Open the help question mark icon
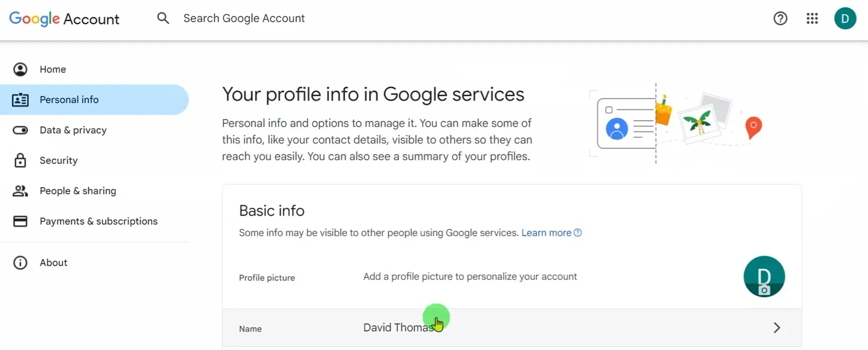 [780, 18]
